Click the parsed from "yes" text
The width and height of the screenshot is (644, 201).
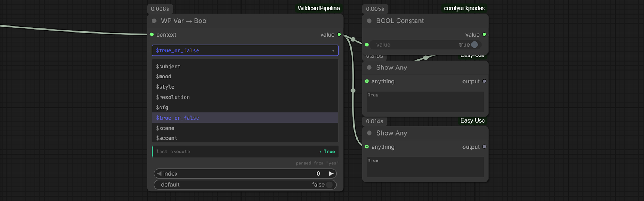[x=317, y=163]
